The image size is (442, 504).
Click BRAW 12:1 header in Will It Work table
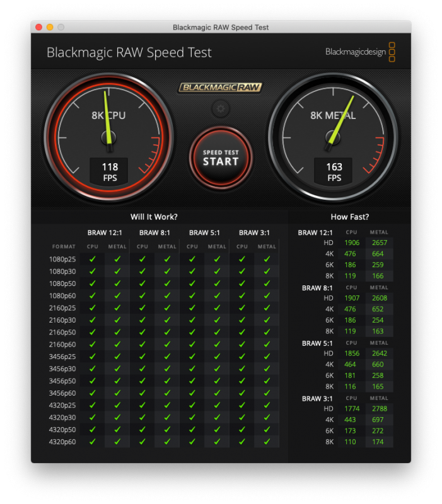tap(105, 232)
